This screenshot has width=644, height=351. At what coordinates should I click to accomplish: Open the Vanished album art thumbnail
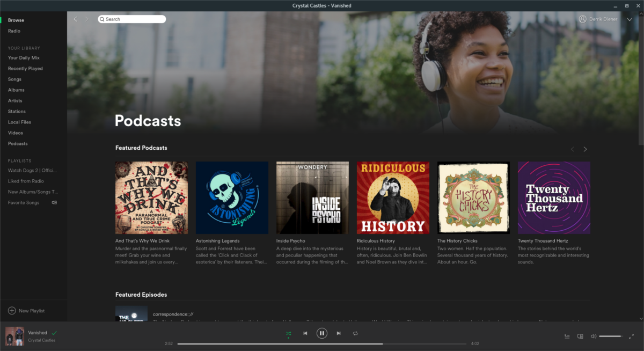pos(14,336)
